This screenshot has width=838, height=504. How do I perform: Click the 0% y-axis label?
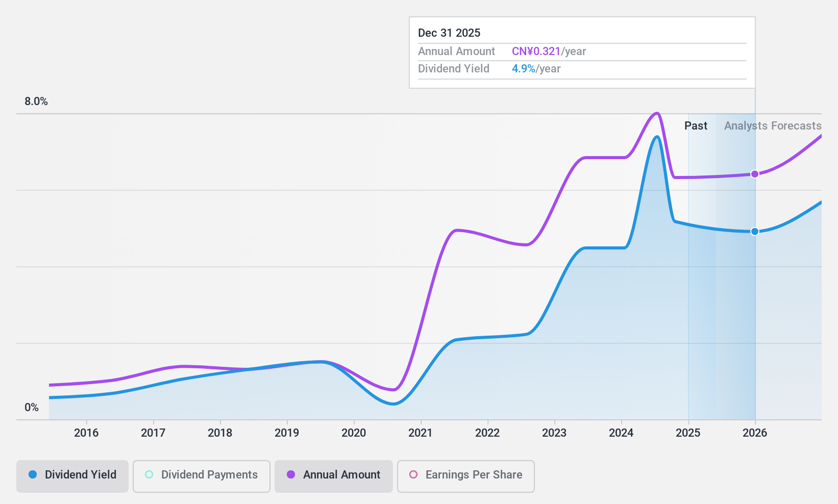(x=32, y=408)
